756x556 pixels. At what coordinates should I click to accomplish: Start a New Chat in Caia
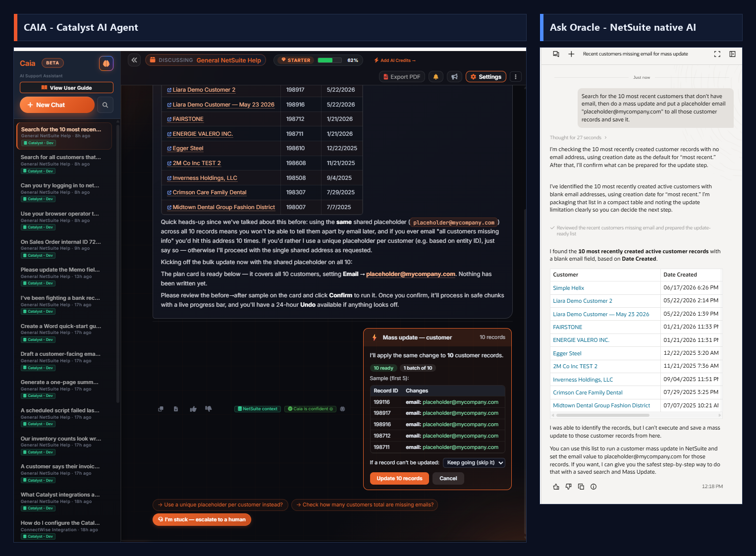(x=57, y=105)
